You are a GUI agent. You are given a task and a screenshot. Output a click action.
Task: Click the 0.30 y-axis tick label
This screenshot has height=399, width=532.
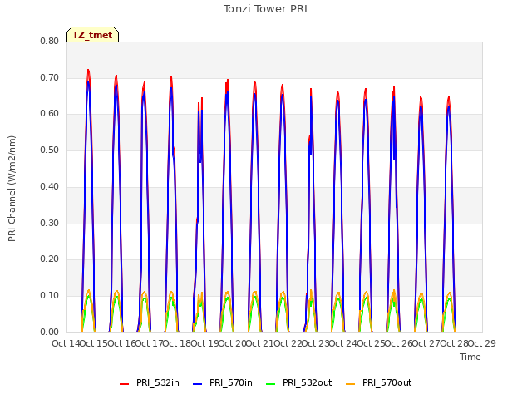coord(50,223)
